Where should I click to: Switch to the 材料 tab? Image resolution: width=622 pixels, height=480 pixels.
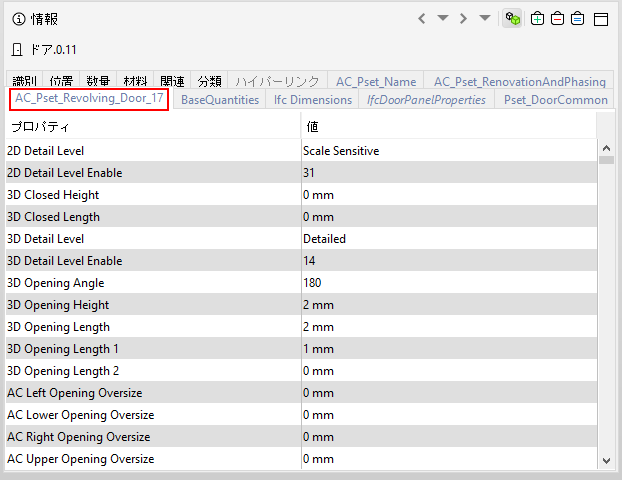135,81
